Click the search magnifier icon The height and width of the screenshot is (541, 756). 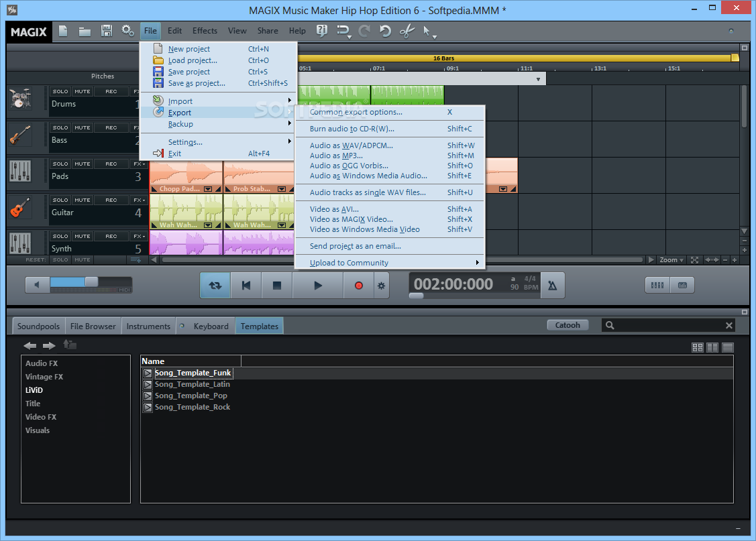click(x=610, y=325)
